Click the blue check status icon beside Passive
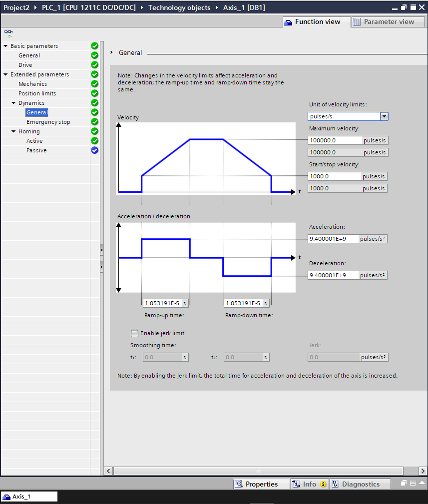This screenshot has height=504, width=428. click(95, 150)
